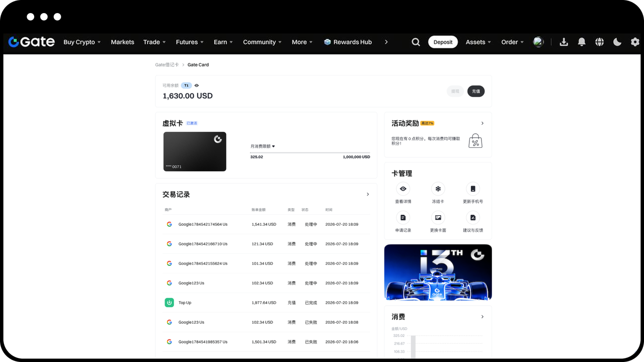Viewport: 644px width, 362px height.
Task: Select the 1,977.64 USD Top Up amount
Action: [264, 303]
